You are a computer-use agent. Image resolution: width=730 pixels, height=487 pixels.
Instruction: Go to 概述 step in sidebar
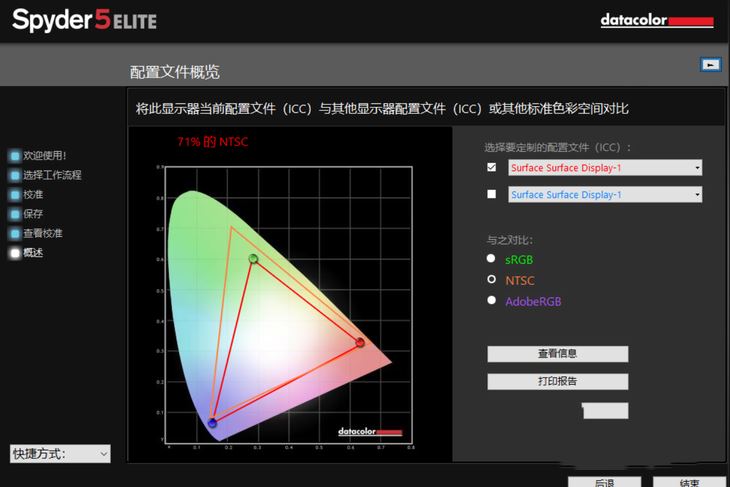pyautogui.click(x=33, y=253)
